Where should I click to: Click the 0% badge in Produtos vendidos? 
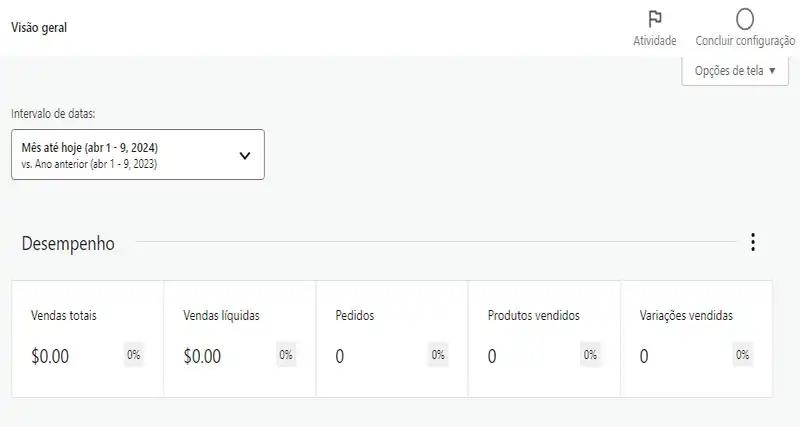590,354
